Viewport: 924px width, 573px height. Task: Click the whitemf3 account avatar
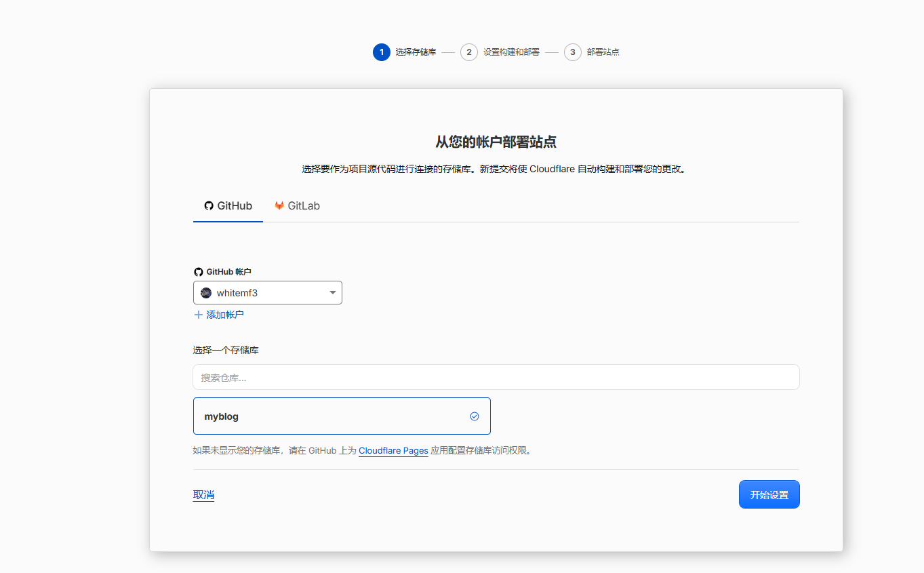tap(206, 293)
